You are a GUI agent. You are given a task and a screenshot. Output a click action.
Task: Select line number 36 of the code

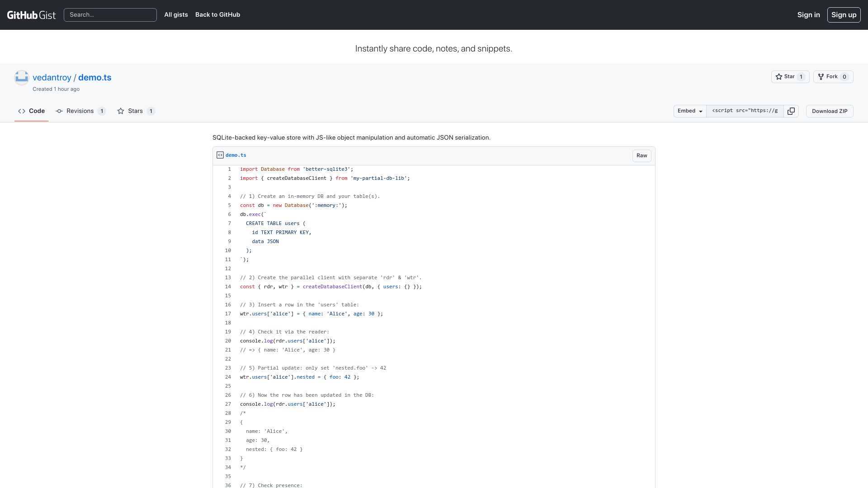(228, 484)
